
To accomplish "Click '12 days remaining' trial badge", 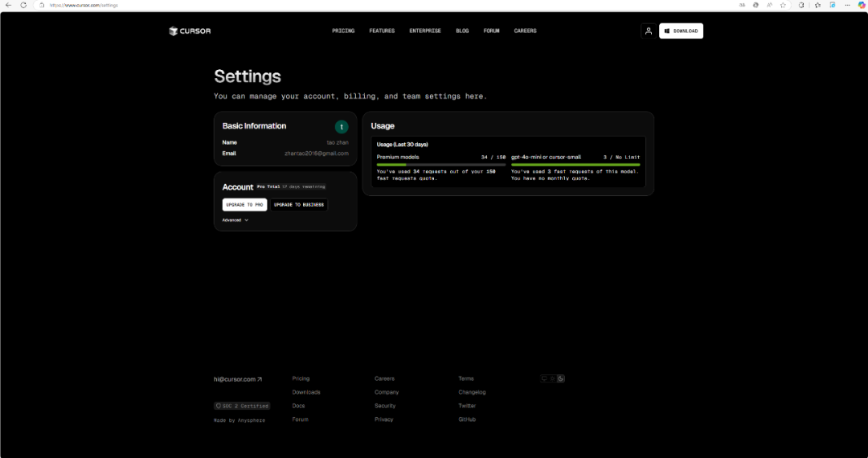I will point(303,187).
